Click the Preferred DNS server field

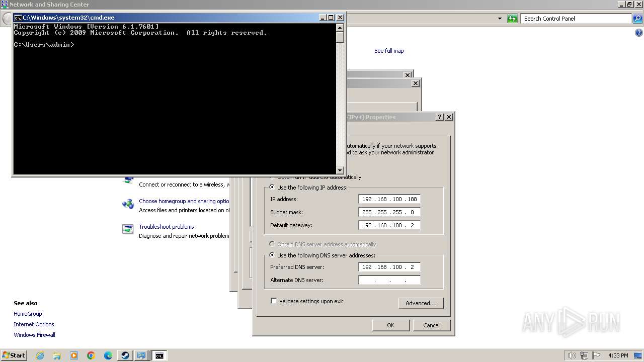click(389, 267)
